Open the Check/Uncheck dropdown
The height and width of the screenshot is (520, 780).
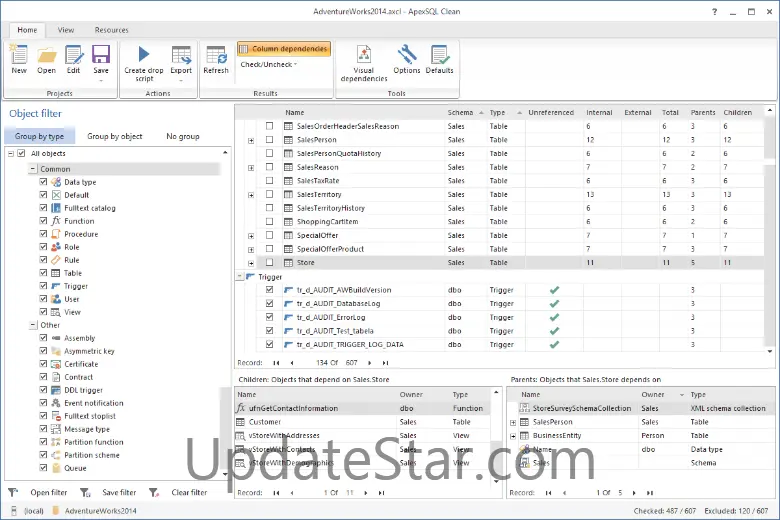[269, 64]
